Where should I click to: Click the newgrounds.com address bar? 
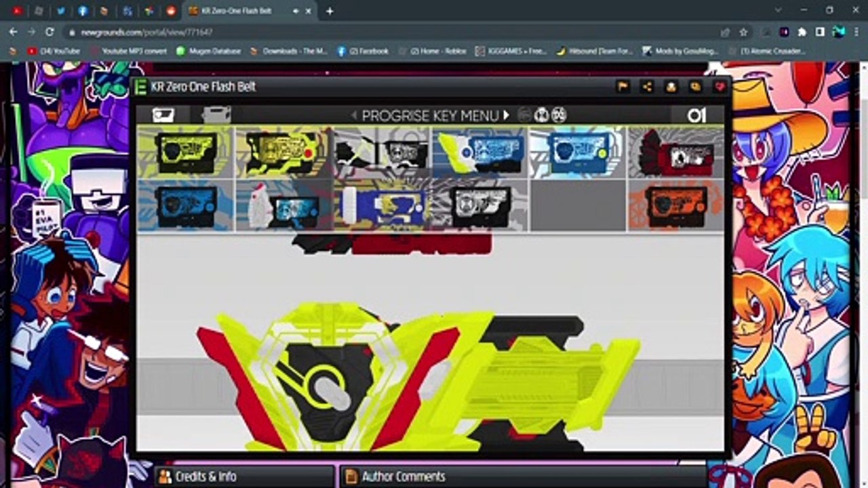(x=393, y=32)
